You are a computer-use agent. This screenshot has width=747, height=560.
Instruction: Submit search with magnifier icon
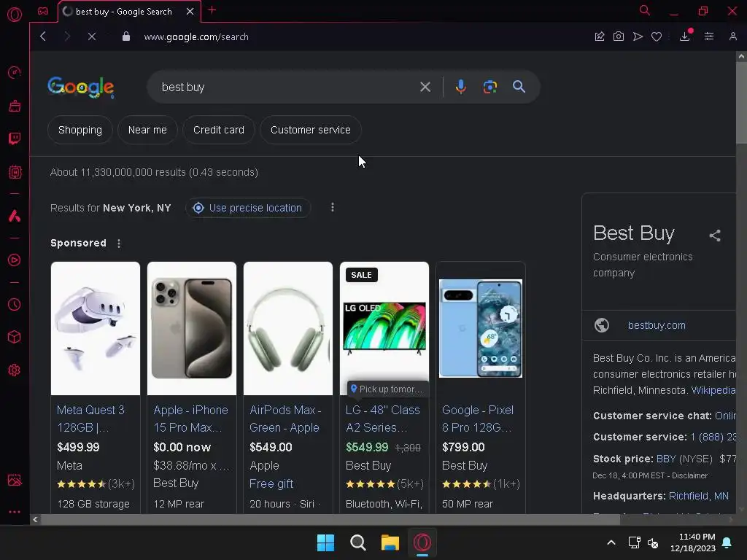click(x=519, y=87)
